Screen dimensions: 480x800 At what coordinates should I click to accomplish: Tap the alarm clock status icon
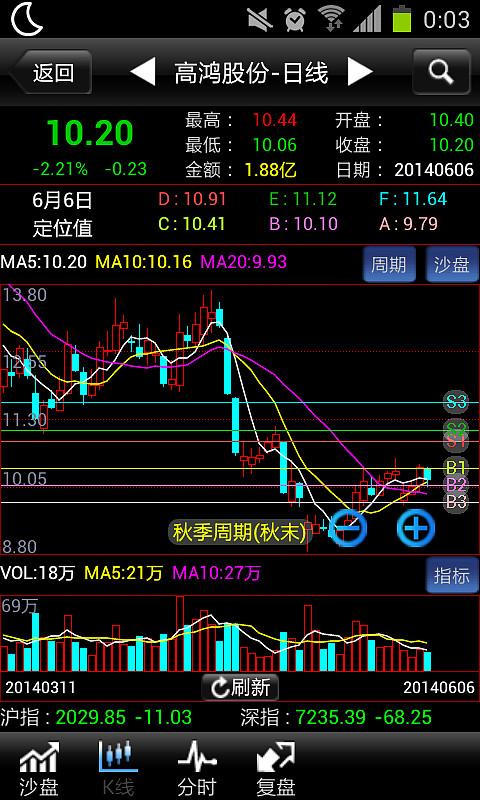click(295, 19)
